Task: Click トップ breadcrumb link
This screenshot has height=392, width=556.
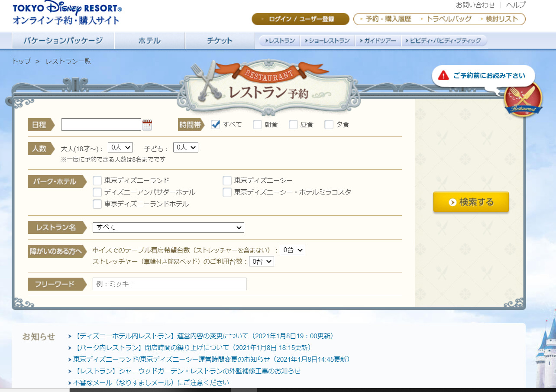Action: pos(22,62)
